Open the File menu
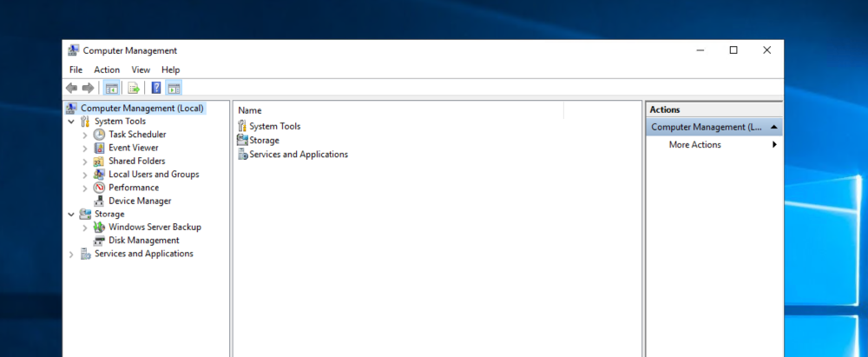Screen dimensions: 868x357 pyautogui.click(x=76, y=69)
